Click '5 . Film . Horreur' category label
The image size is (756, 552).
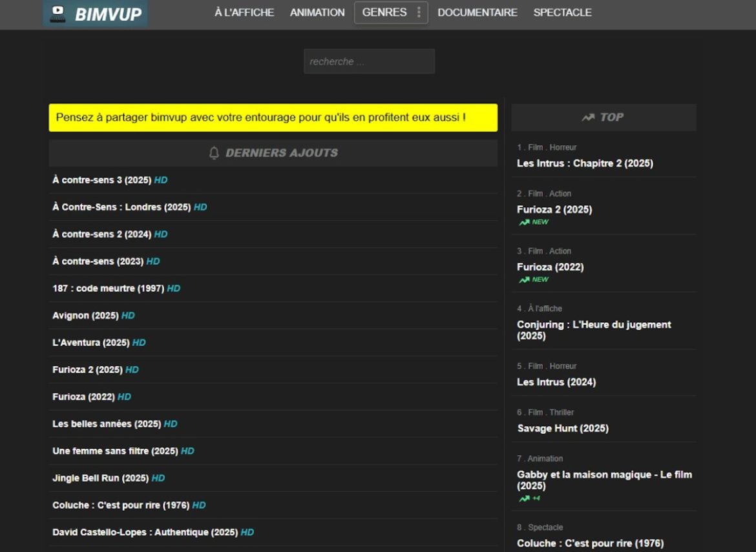coord(547,366)
